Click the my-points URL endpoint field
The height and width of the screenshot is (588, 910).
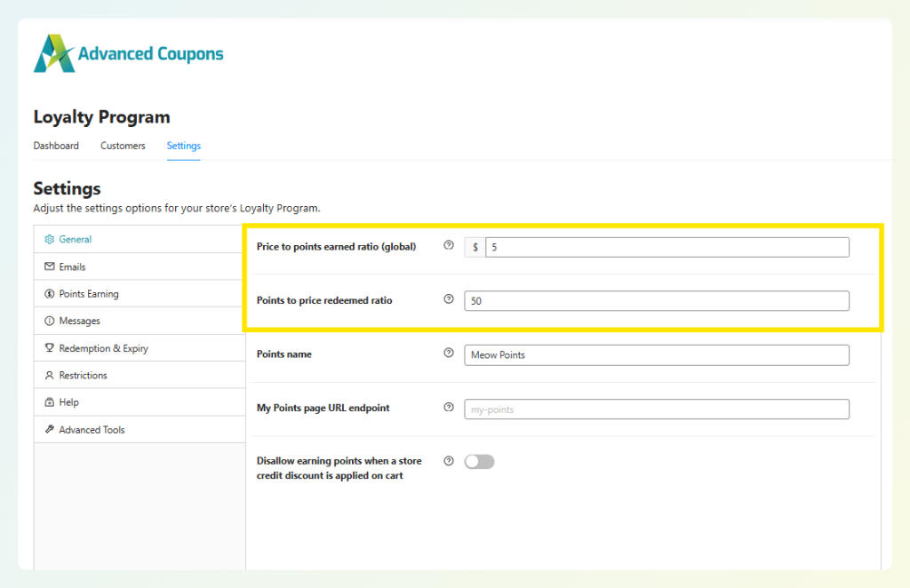tap(656, 409)
